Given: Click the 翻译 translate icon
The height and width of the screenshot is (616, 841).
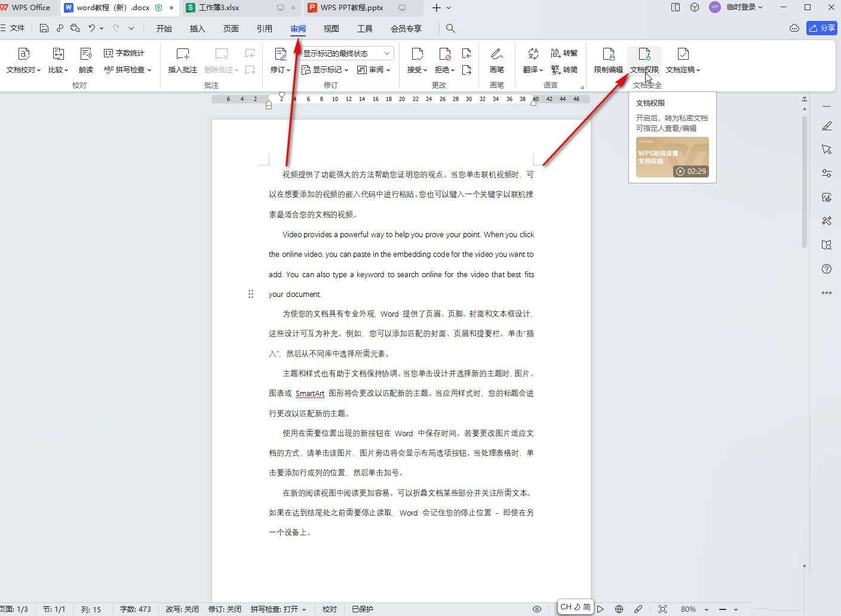Looking at the screenshot, I should click(533, 54).
